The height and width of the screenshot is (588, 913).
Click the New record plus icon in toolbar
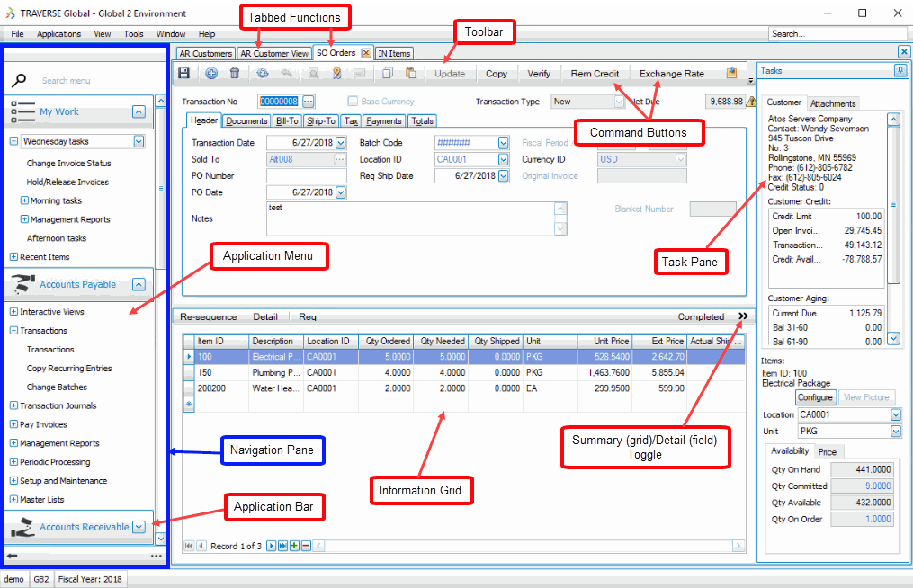pos(211,74)
